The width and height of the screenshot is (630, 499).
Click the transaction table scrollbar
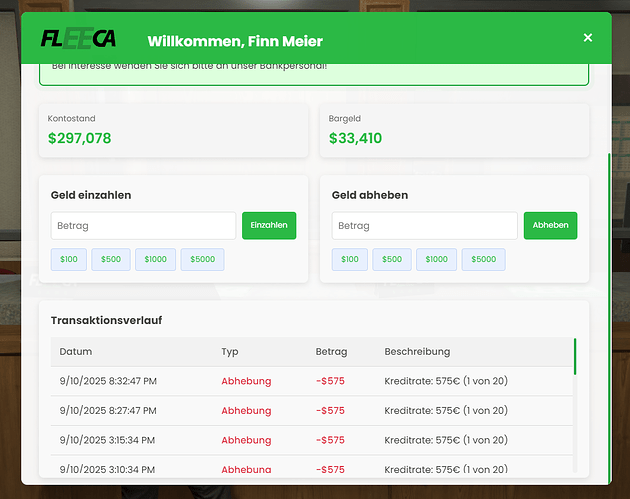[575, 357]
